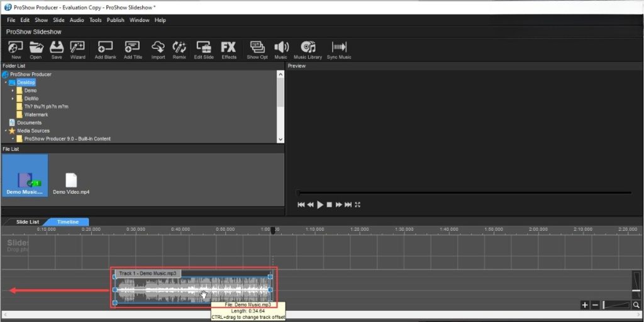Select the Demo folder
Image resolution: width=644 pixels, height=322 pixels.
(30, 91)
